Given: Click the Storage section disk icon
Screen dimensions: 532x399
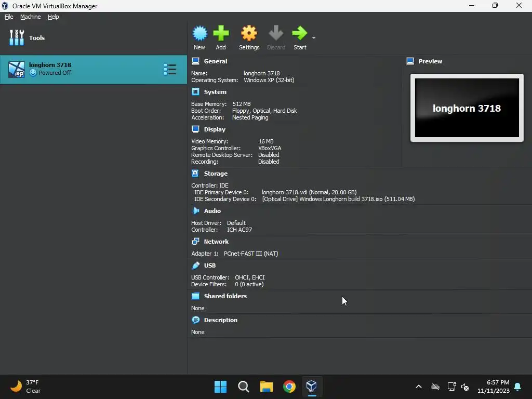Looking at the screenshot, I should (195, 174).
